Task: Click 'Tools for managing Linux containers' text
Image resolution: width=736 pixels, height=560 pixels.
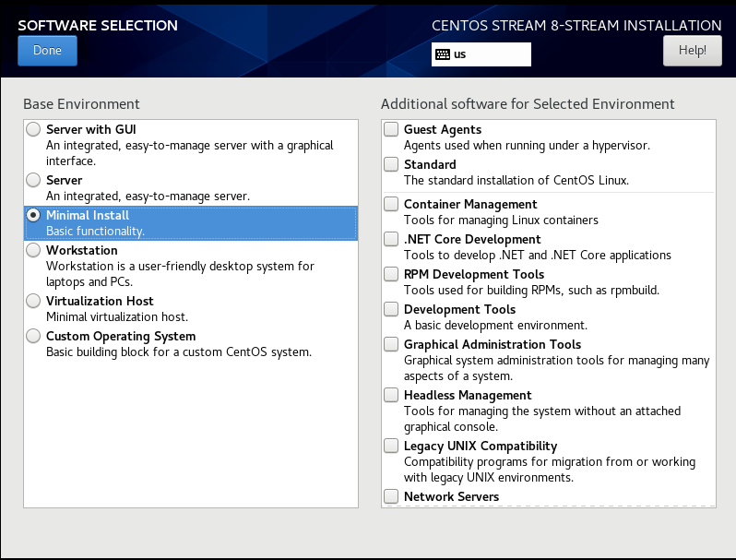Action: coord(502,220)
